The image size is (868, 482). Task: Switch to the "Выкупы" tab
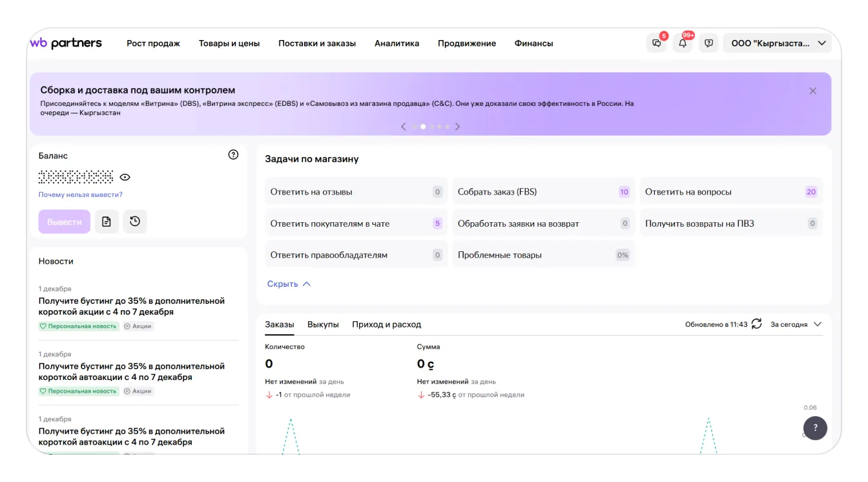323,324
